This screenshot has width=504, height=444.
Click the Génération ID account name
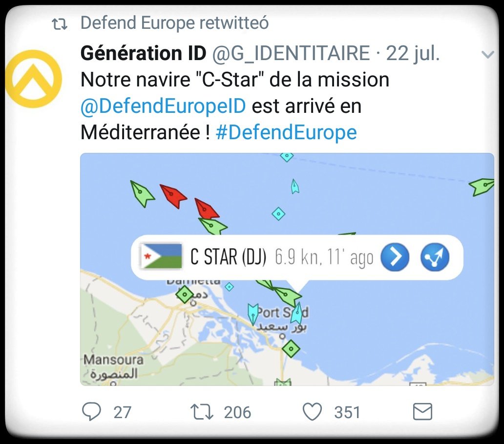click(x=143, y=53)
